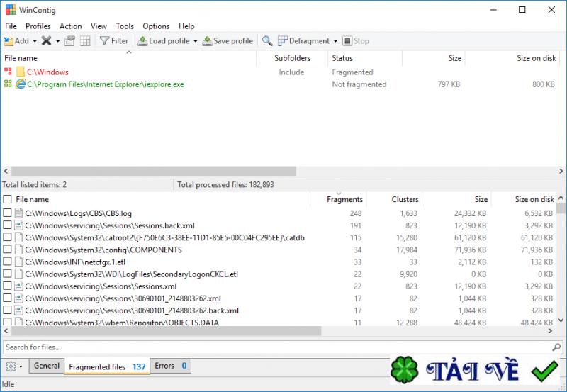The height and width of the screenshot is (392, 567).
Task: Open the Profiles menu
Action: 38,26
